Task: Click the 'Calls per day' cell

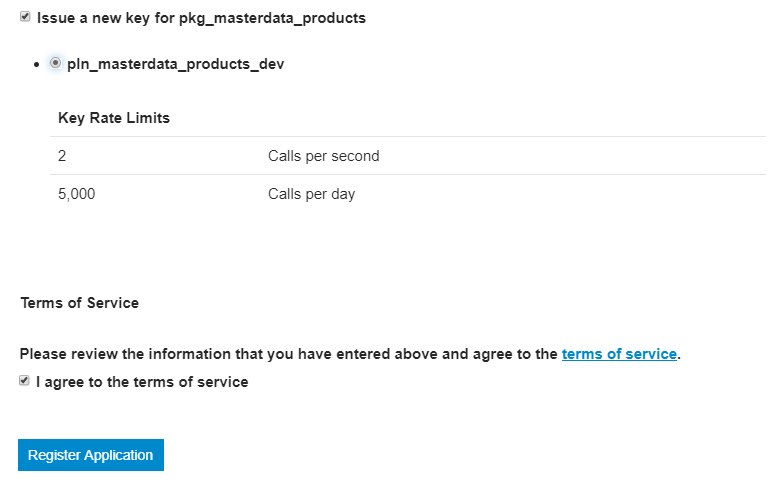Action: [x=311, y=194]
